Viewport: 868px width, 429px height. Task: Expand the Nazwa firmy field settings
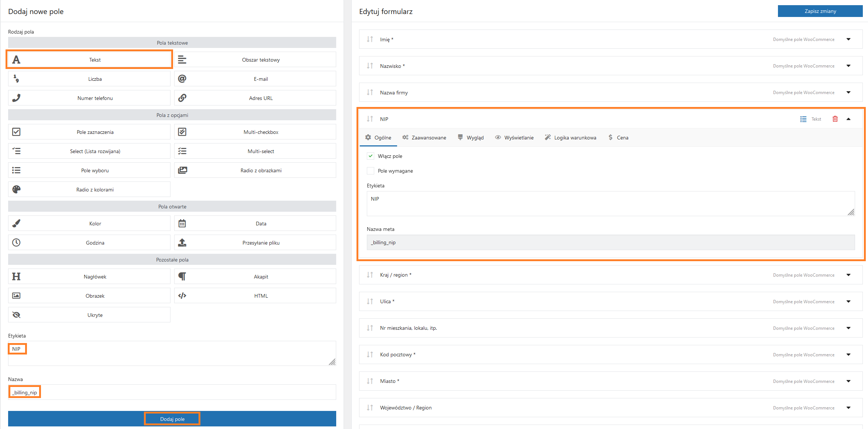click(x=848, y=92)
